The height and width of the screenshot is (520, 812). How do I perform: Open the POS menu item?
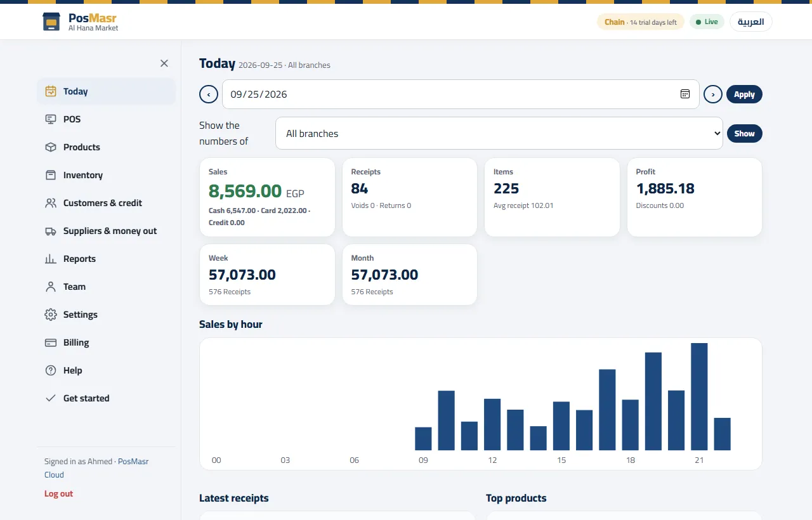pos(106,119)
